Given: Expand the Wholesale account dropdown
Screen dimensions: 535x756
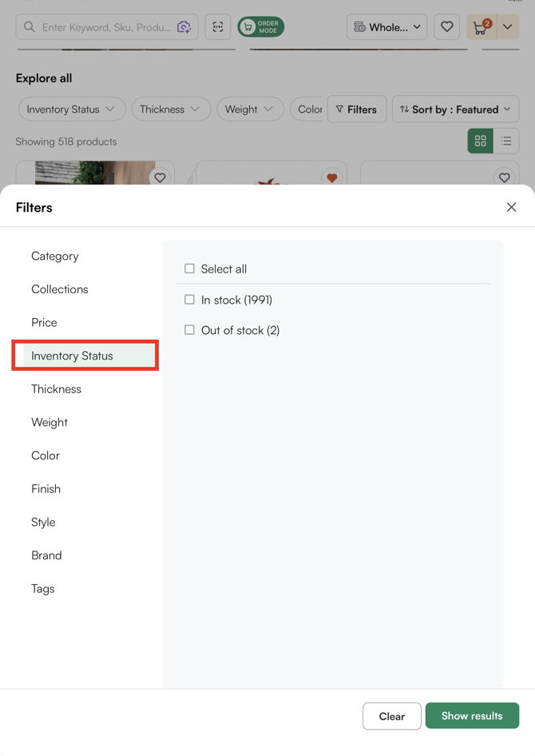Looking at the screenshot, I should [x=386, y=26].
